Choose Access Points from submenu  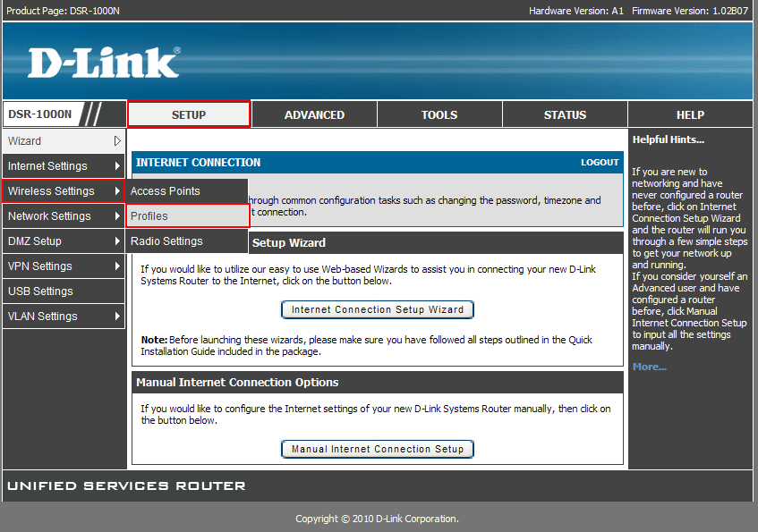tap(187, 190)
